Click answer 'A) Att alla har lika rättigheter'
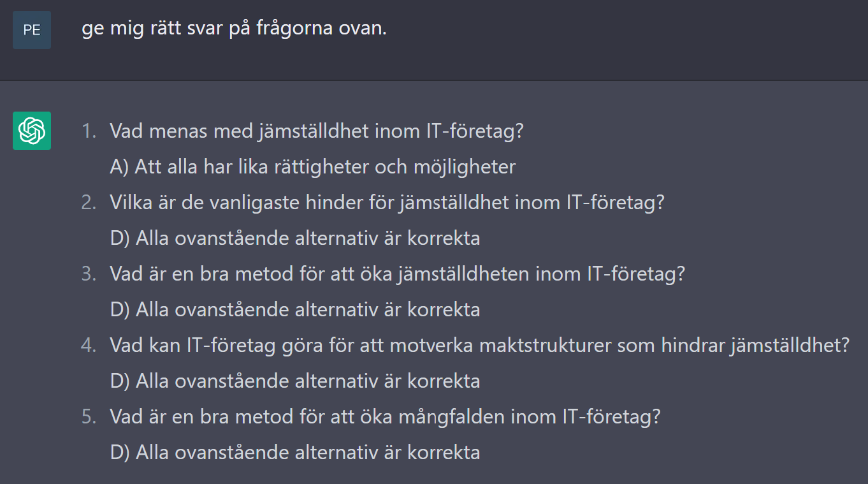 313,167
